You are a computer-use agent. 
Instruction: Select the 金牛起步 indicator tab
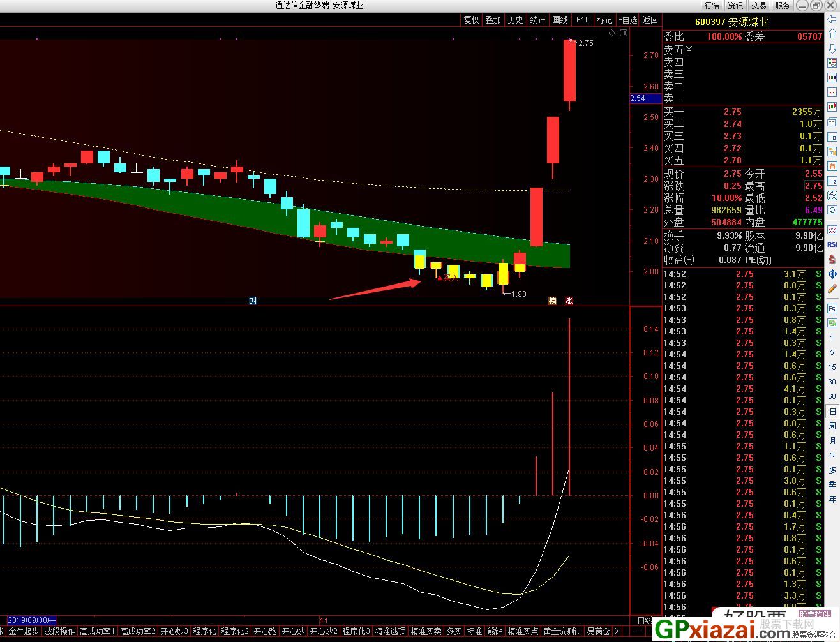coord(24,631)
